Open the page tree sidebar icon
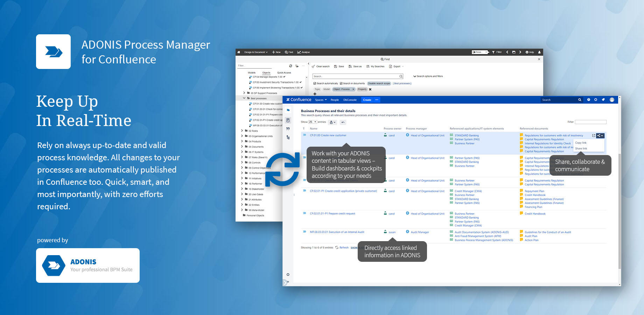644x315 pixels. [x=288, y=138]
